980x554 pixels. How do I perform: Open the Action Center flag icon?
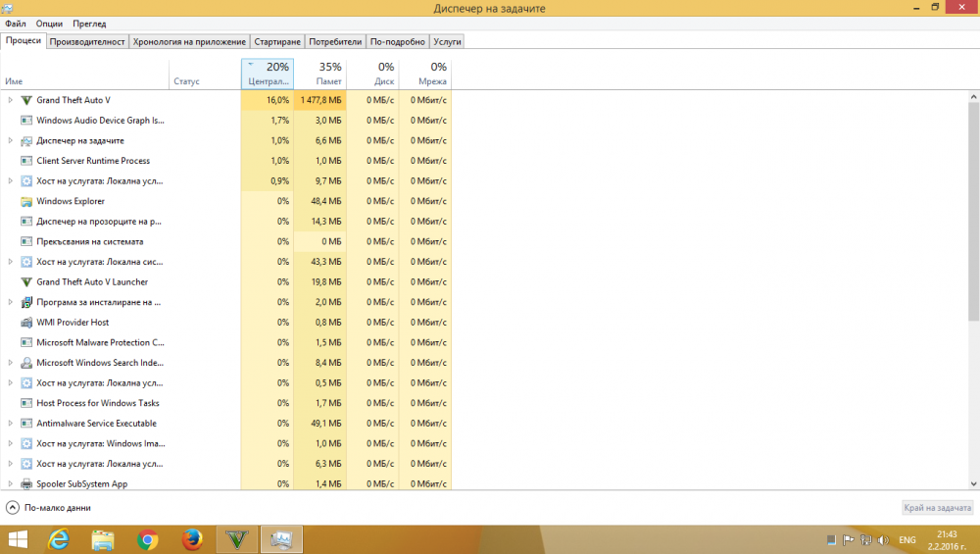(x=848, y=539)
